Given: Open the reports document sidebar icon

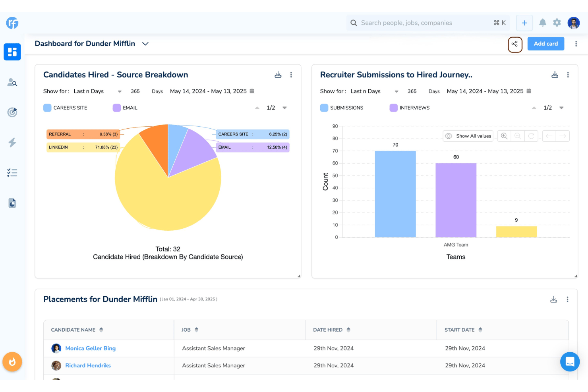Looking at the screenshot, I should (x=12, y=203).
